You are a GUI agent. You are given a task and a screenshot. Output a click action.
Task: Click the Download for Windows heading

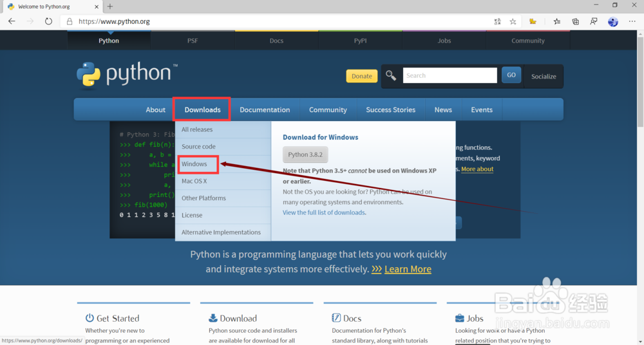pyautogui.click(x=320, y=137)
